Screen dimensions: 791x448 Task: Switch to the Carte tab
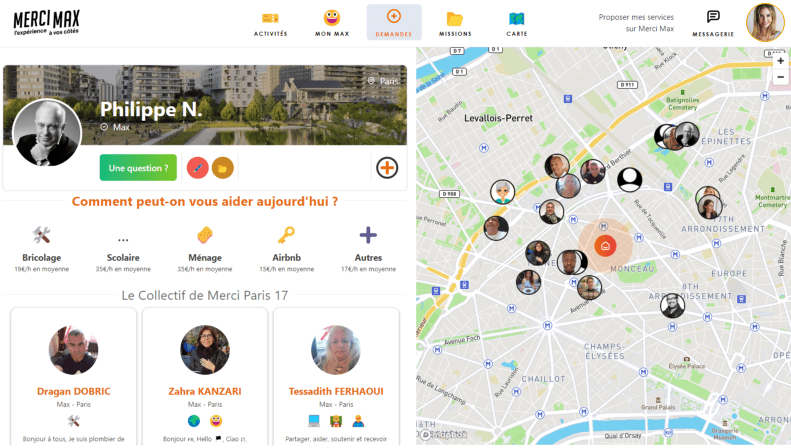tap(517, 24)
